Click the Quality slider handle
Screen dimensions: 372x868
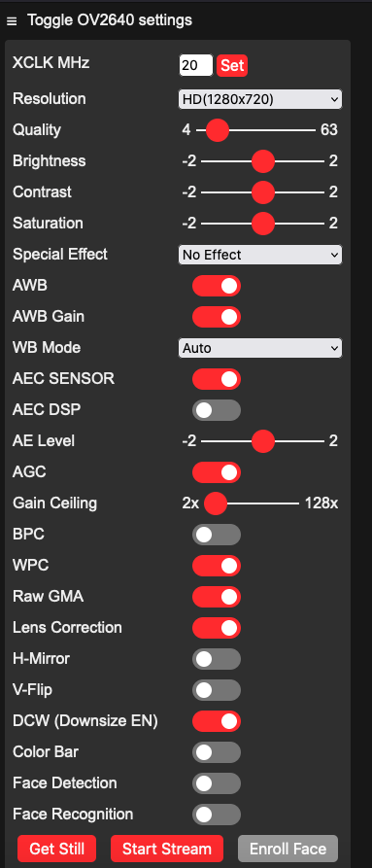[x=218, y=130]
